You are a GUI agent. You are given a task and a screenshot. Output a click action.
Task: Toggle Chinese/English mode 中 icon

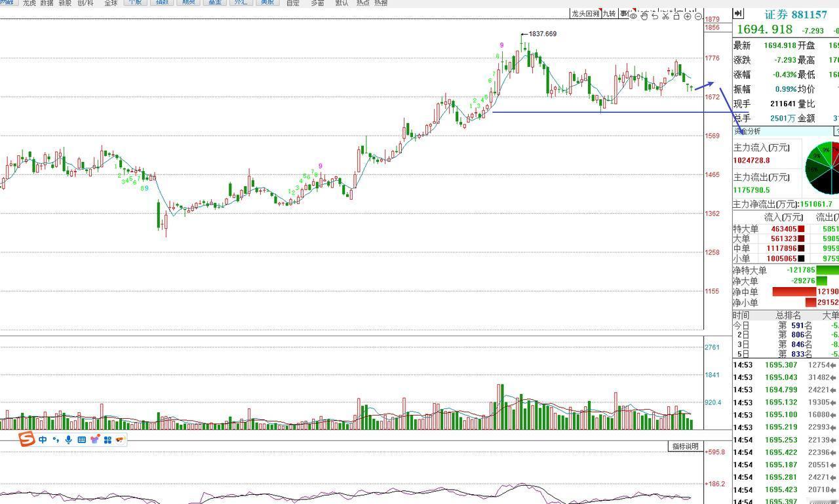pos(43,440)
